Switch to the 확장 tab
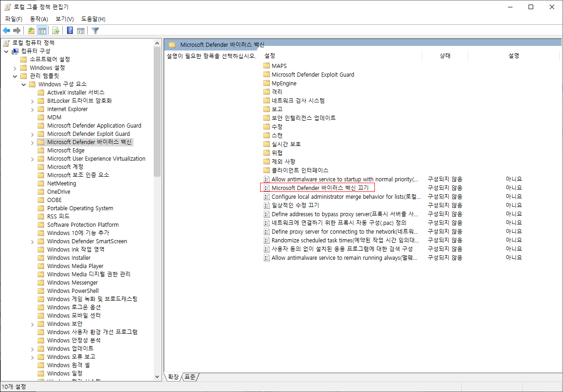The height and width of the screenshot is (392, 563). pos(173,377)
